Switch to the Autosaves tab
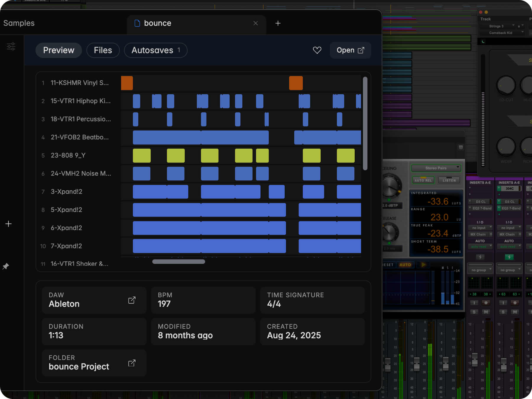This screenshot has width=532, height=399. (156, 50)
